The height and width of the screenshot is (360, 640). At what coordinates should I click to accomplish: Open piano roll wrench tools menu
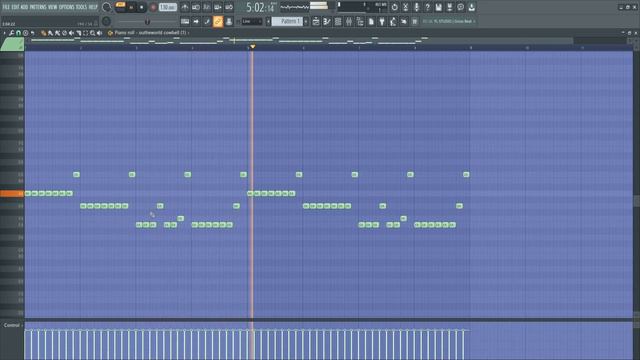[x=11, y=33]
